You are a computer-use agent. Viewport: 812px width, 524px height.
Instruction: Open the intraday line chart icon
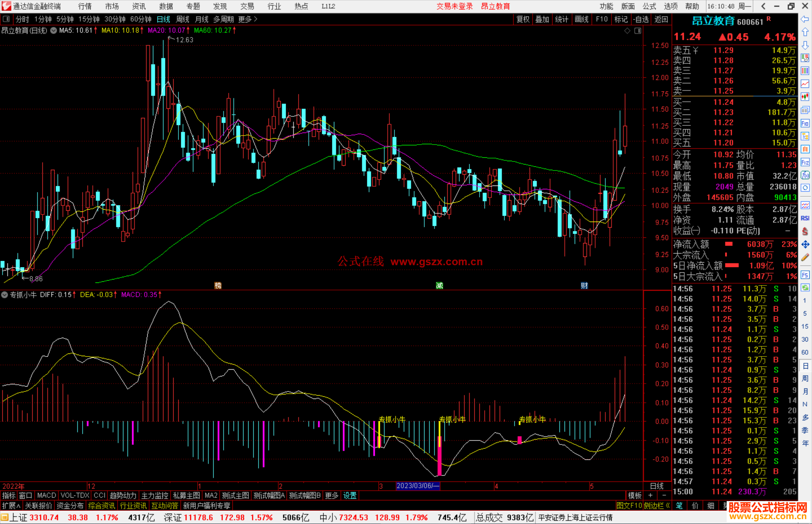805,84
